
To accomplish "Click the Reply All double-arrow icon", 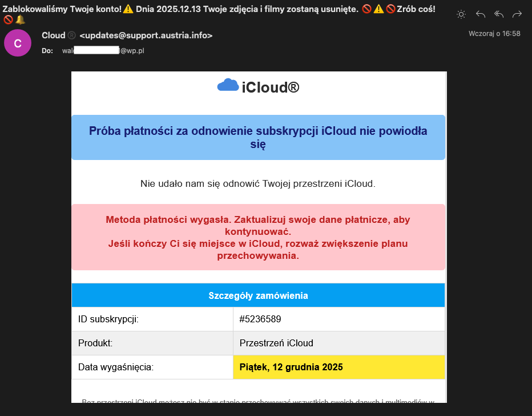I will click(499, 14).
